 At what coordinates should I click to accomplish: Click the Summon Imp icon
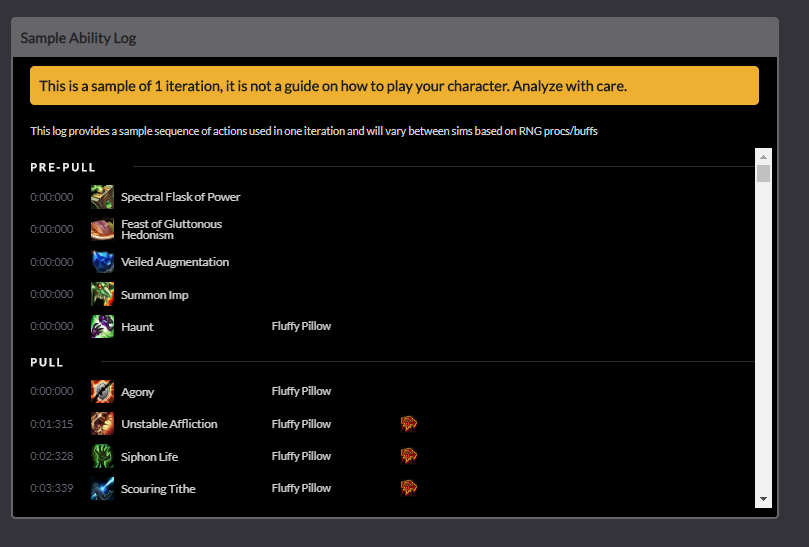click(102, 294)
